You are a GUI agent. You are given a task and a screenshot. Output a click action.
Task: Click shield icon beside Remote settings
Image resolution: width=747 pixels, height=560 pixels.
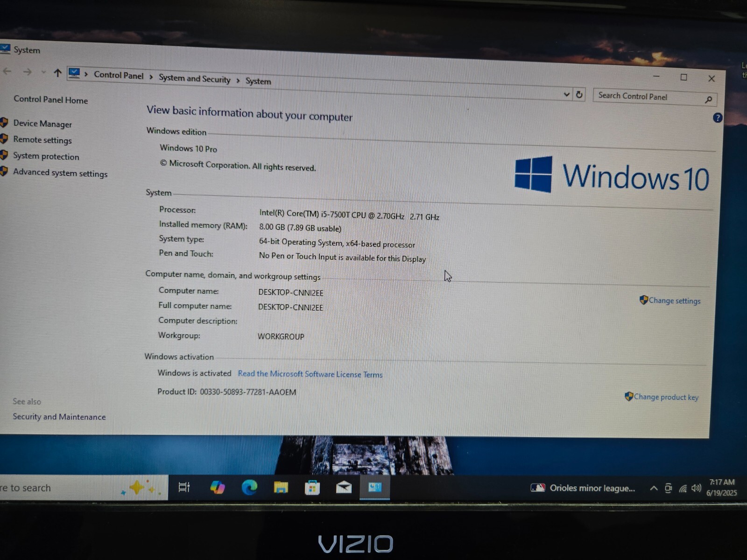[x=4, y=139]
